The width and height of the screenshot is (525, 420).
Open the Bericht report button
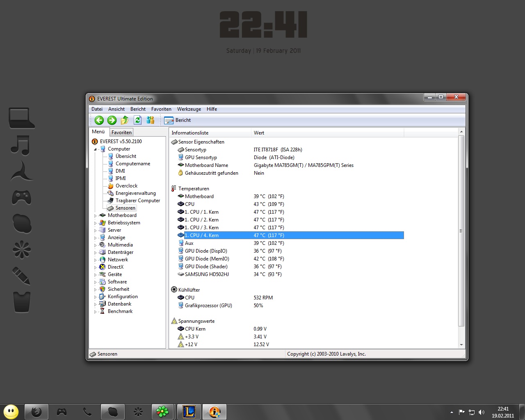coord(178,120)
